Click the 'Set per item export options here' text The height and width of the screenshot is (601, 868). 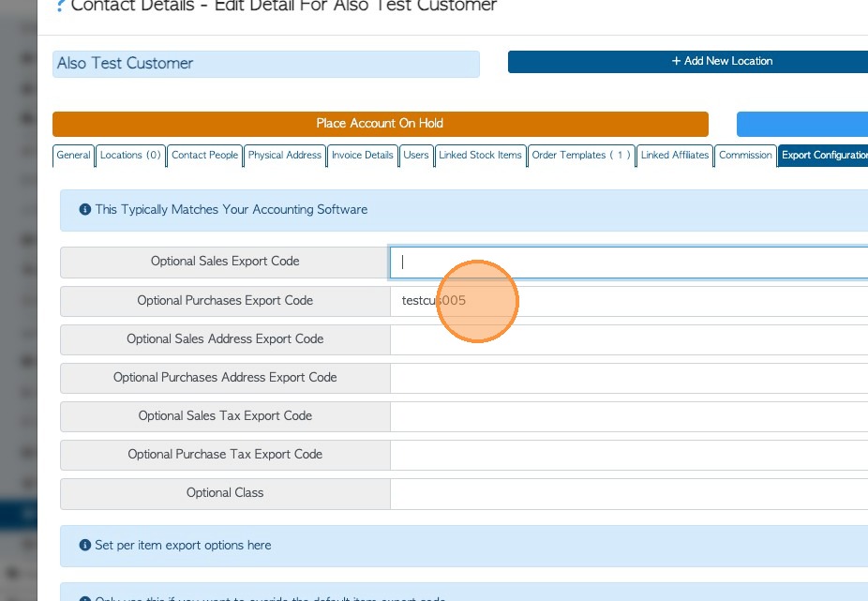click(x=183, y=545)
